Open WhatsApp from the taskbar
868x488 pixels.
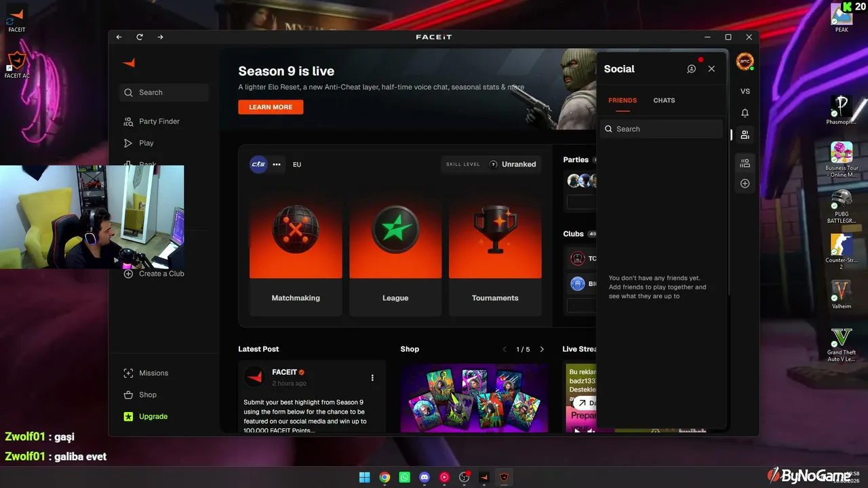click(405, 477)
